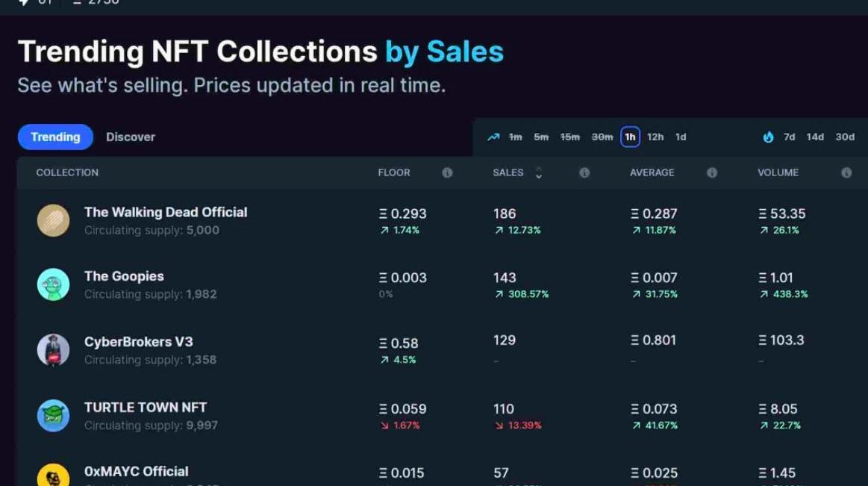
Task: Switch to the Discover tab
Action: tap(131, 137)
